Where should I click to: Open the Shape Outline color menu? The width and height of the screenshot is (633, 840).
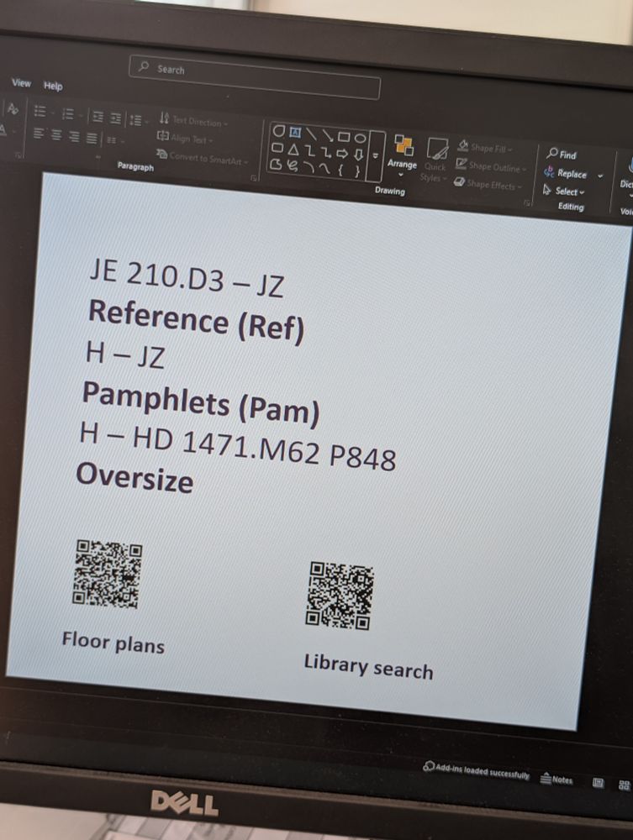(491, 166)
